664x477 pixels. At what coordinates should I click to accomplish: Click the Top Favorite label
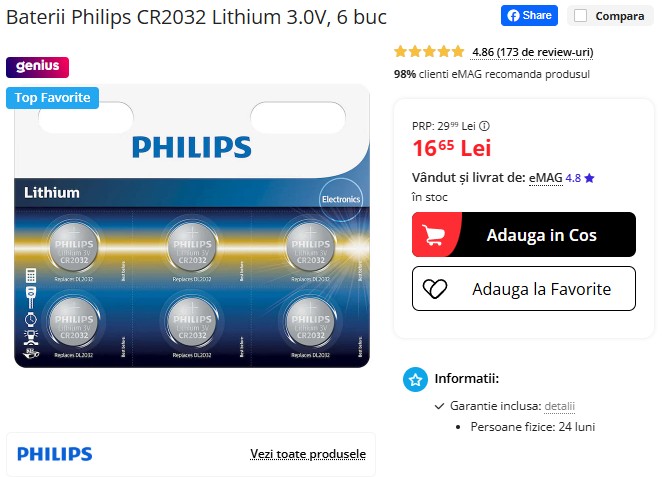pyautogui.click(x=53, y=98)
